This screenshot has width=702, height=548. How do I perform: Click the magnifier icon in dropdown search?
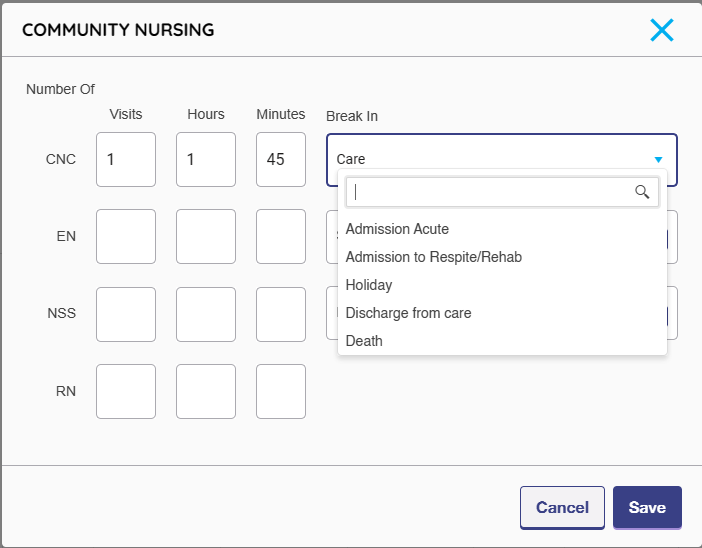642,192
